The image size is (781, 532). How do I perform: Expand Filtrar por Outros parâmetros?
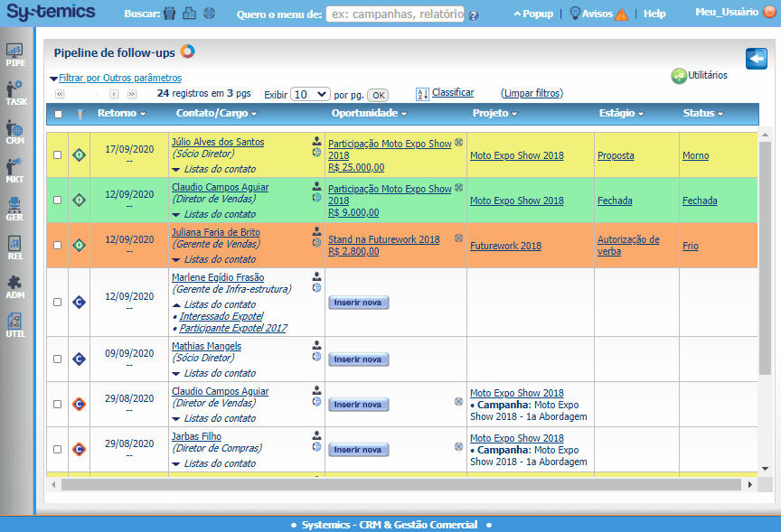tap(119, 79)
